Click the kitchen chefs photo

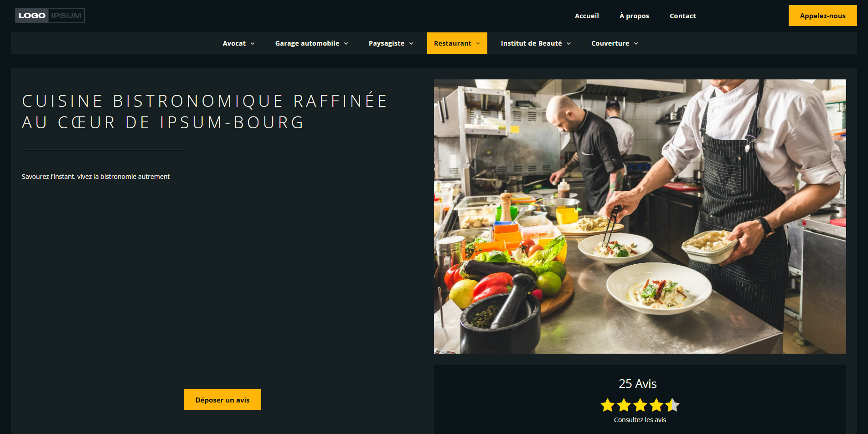(x=640, y=216)
